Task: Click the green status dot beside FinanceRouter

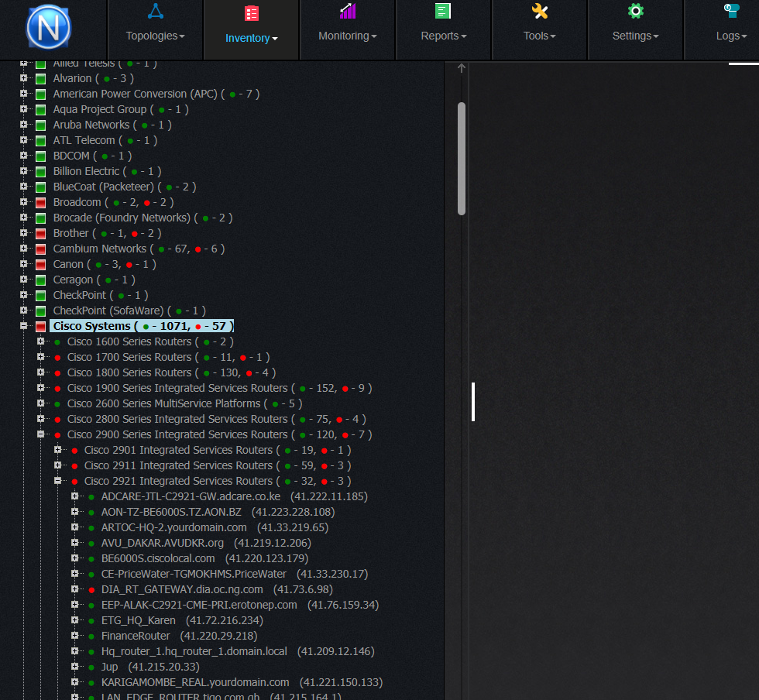Action: [x=91, y=637]
